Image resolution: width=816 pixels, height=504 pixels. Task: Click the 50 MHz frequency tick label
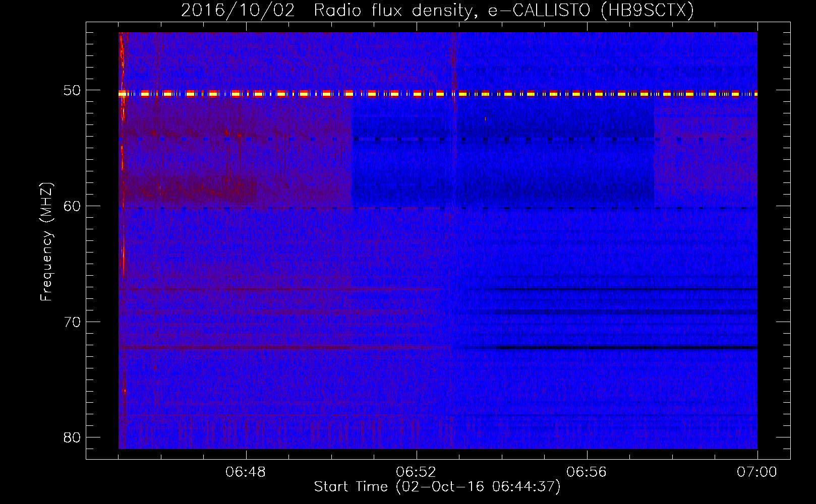tap(72, 90)
